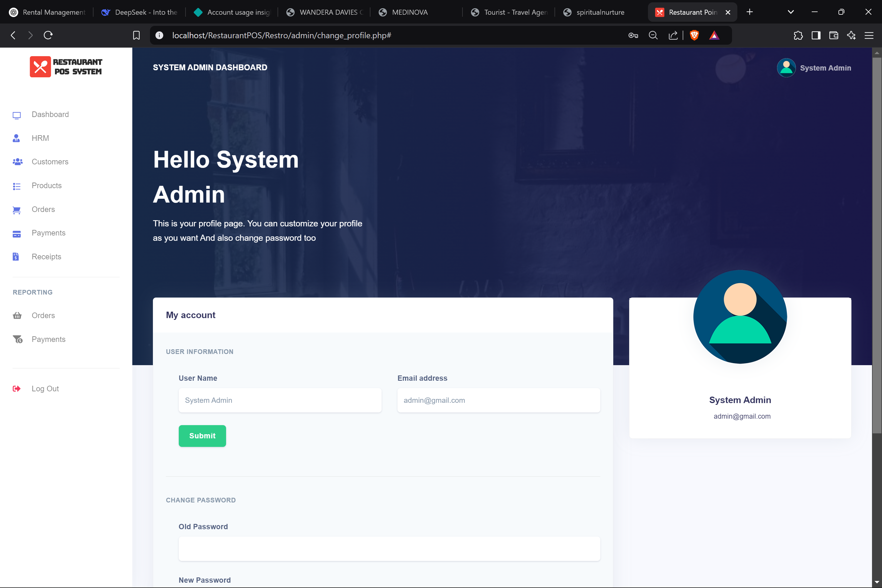Screen dimensions: 882x588
Task: Click SYSTEM ADMIN DASHBOARD header link
Action: pos(210,68)
